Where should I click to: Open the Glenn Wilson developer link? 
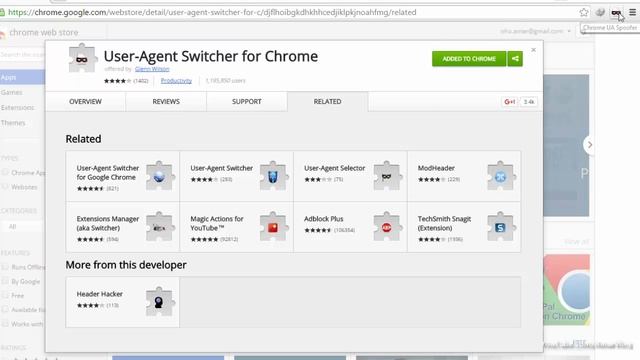[152, 69]
